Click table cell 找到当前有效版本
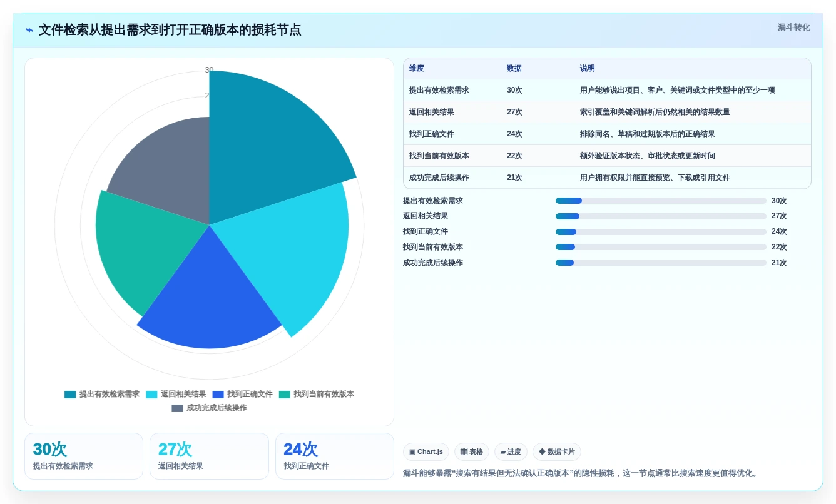 pos(439,156)
